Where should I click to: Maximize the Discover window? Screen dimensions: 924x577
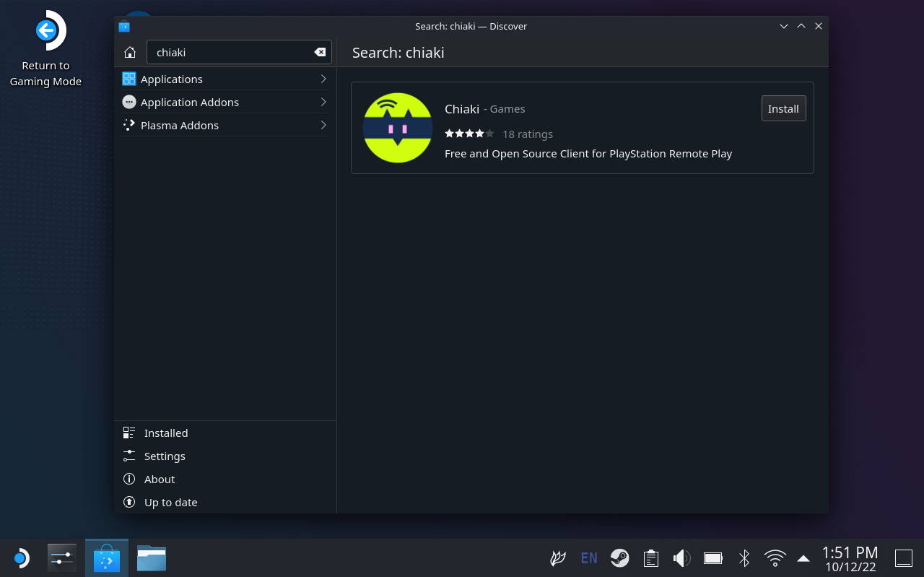[x=801, y=26]
